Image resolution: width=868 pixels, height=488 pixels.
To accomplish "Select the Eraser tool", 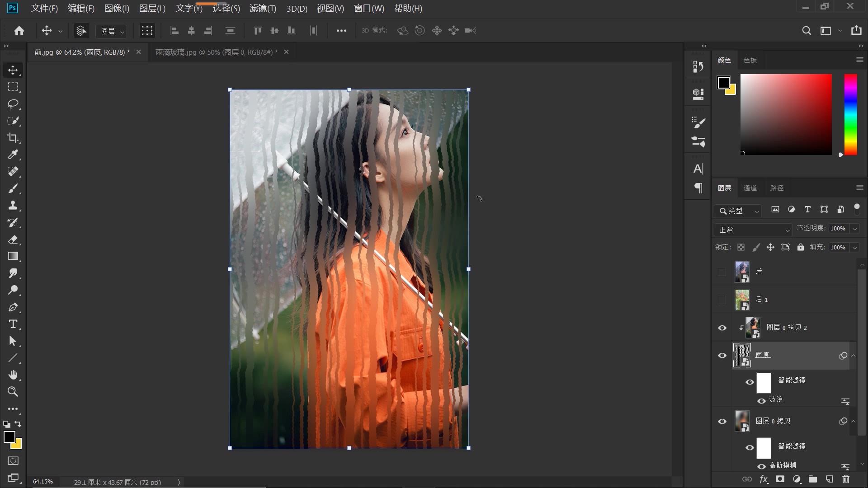I will point(13,239).
